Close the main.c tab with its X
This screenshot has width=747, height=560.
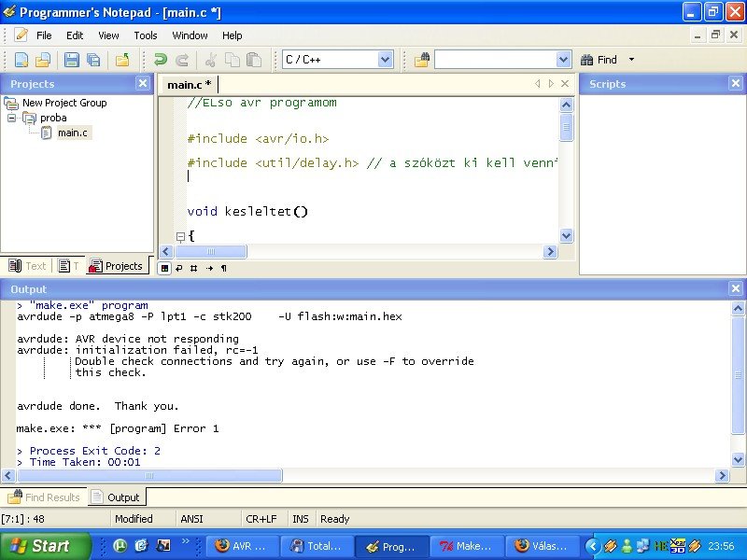click(x=565, y=84)
